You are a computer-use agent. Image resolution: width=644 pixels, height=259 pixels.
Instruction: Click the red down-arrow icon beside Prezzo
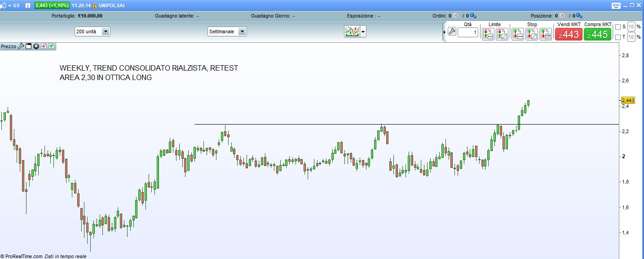point(44,46)
